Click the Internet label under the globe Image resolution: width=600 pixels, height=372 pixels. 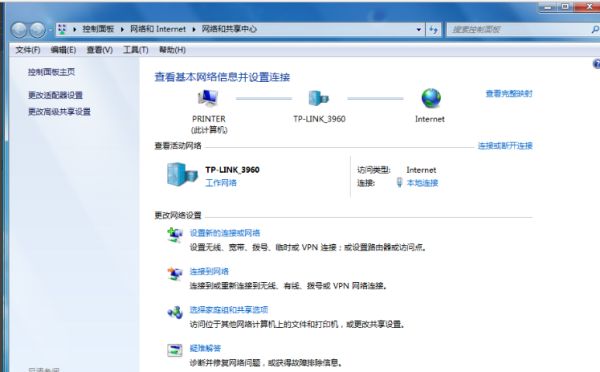click(x=430, y=119)
